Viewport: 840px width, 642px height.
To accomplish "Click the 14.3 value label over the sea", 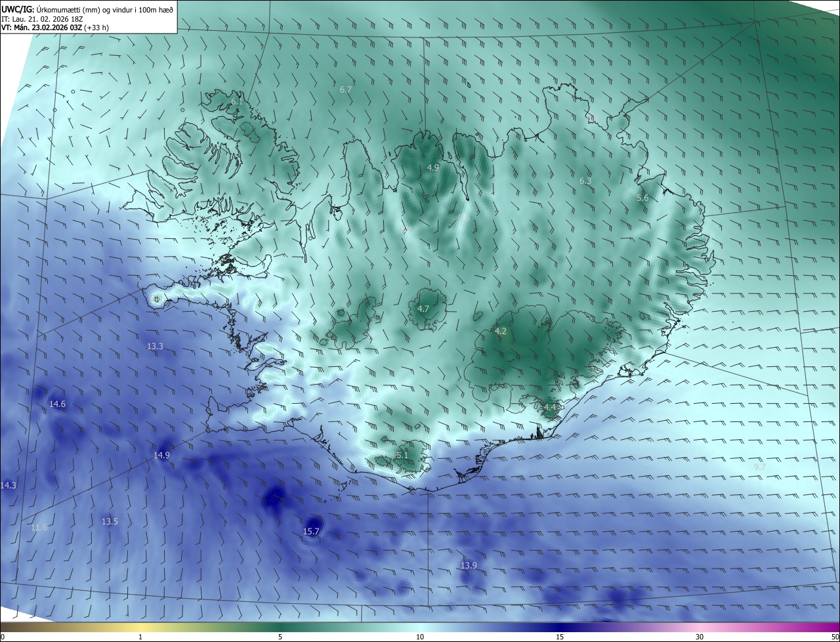I will pyautogui.click(x=9, y=486).
